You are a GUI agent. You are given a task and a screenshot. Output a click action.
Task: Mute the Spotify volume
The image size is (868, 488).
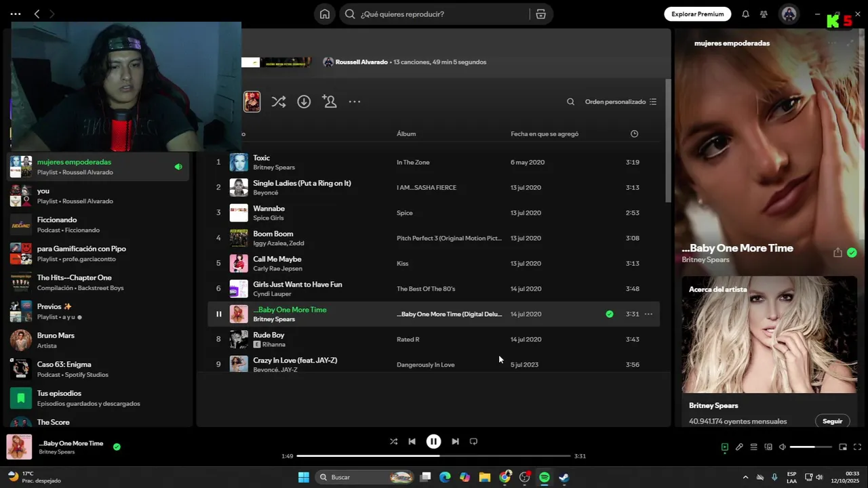coord(782,447)
